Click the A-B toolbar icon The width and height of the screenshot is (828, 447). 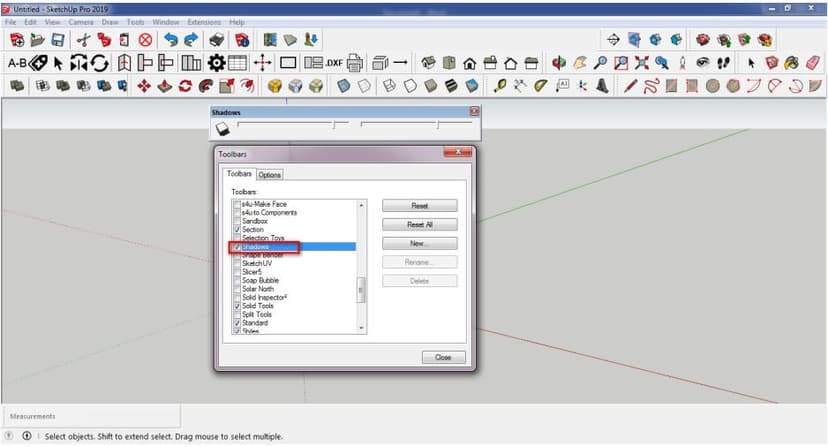point(17,63)
